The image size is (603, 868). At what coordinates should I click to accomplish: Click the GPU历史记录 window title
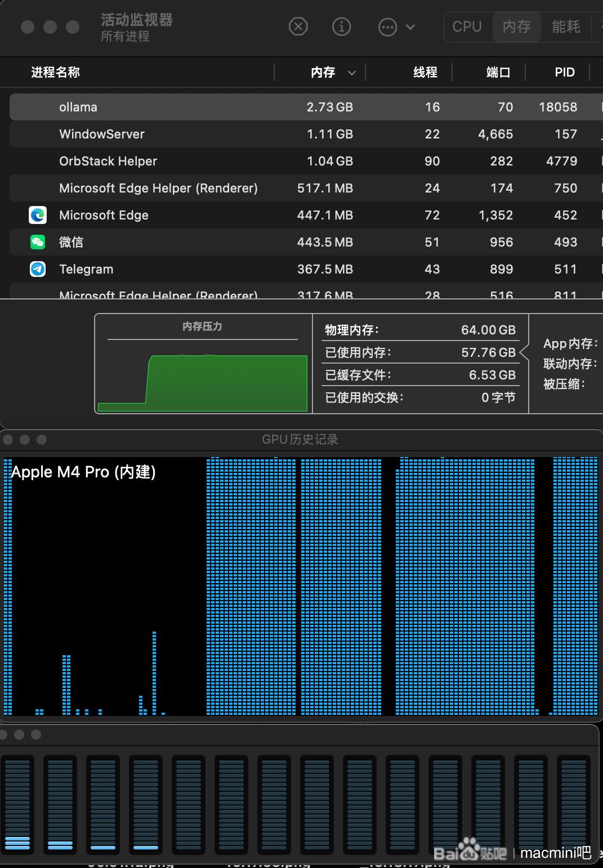pos(300,440)
